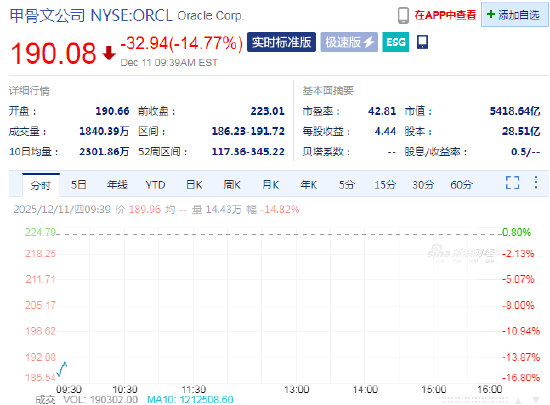Open the ESG badge
This screenshot has width=550, height=405.
pyautogui.click(x=396, y=42)
